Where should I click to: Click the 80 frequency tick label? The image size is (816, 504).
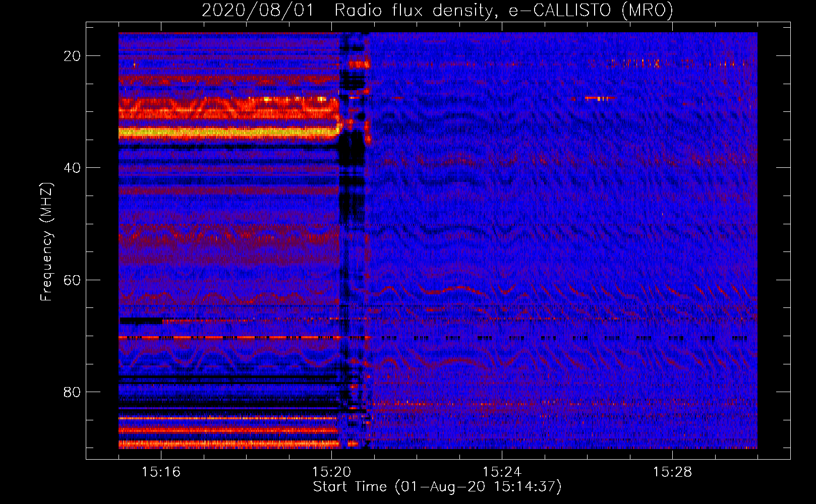pos(72,392)
